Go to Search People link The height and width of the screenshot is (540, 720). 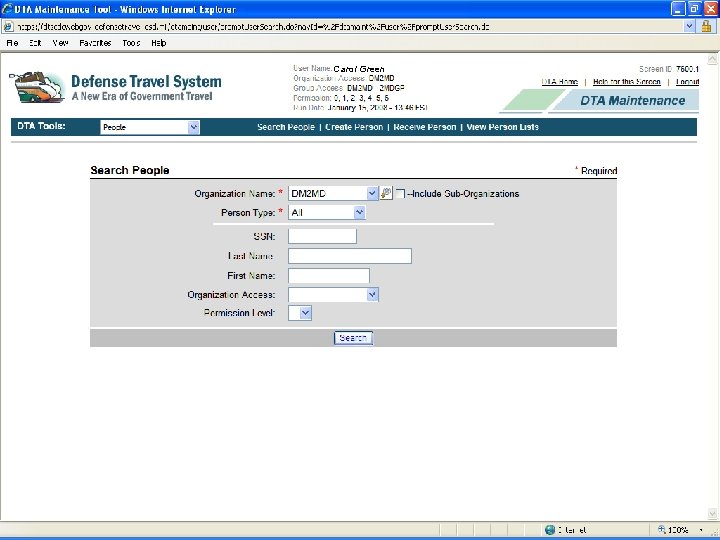(x=286, y=127)
